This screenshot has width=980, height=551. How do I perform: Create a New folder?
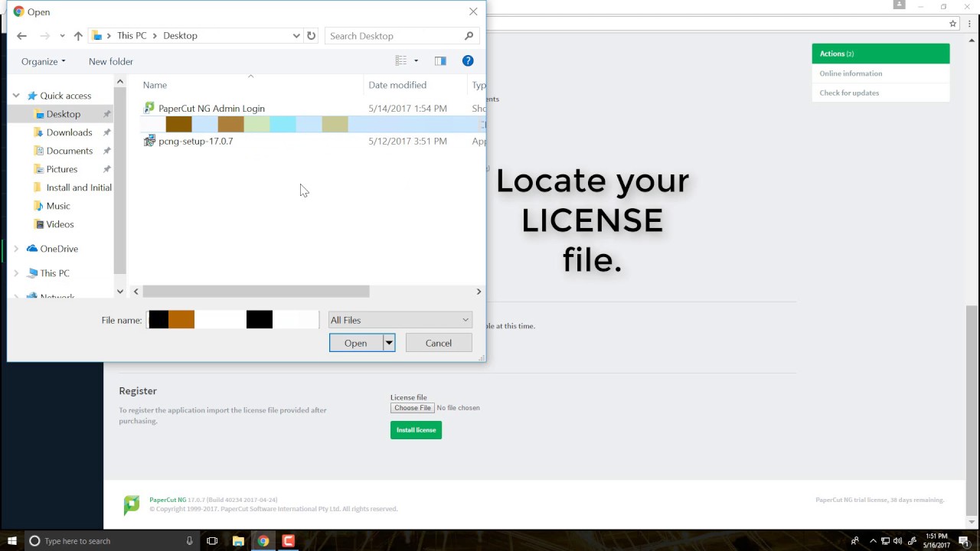(x=111, y=61)
